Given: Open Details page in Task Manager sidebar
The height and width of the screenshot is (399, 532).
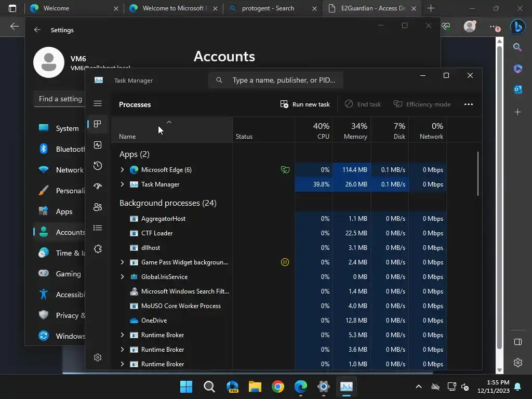Looking at the screenshot, I should click(x=98, y=228).
